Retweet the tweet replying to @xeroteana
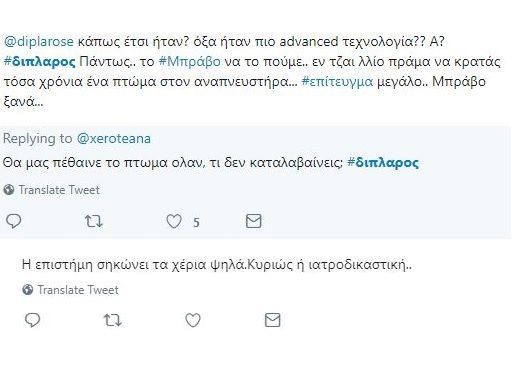This screenshot has width=513, height=375. 94,221
